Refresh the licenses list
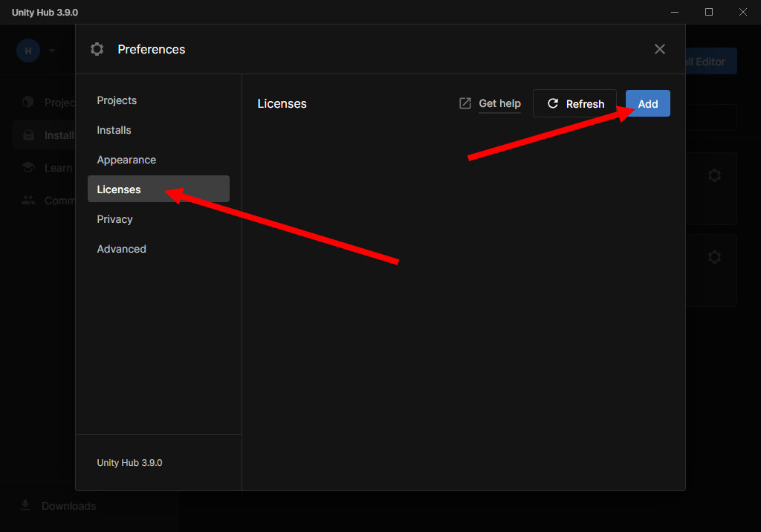Image resolution: width=761 pixels, height=532 pixels. [x=574, y=103]
